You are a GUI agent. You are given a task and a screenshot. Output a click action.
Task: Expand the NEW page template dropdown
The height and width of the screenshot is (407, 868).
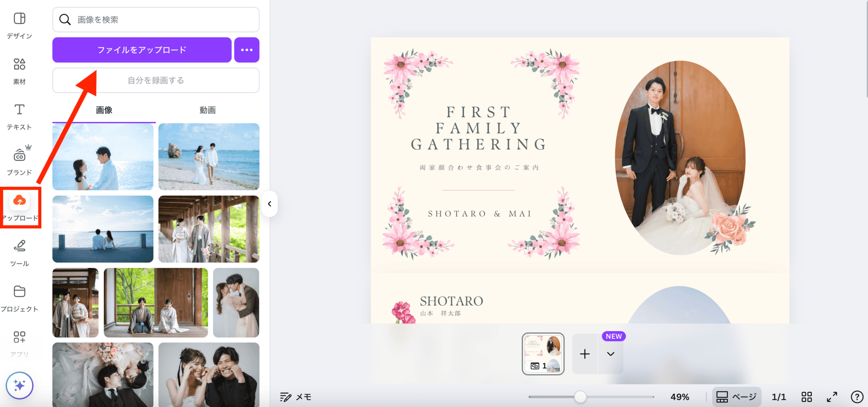[611, 354]
